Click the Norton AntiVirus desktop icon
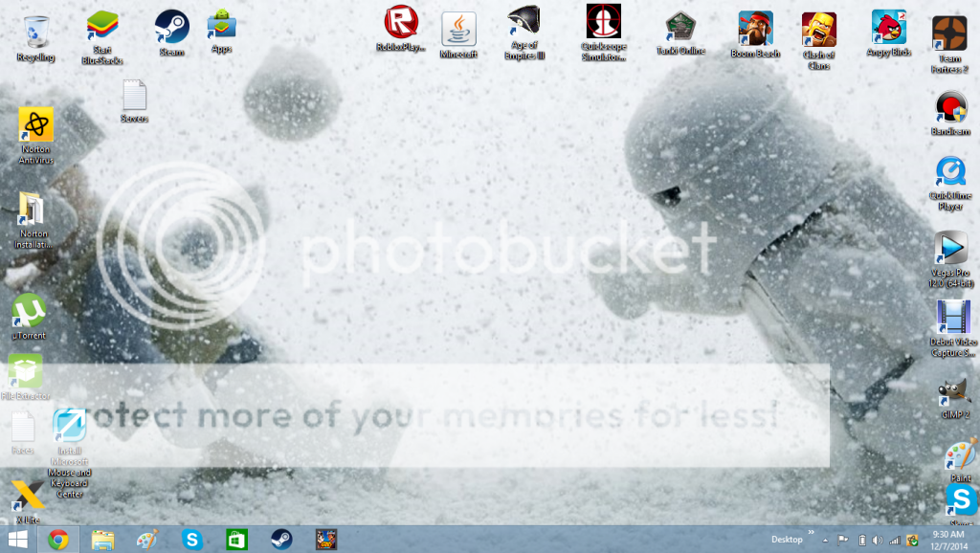Image resolution: width=980 pixels, height=553 pixels. tap(35, 125)
